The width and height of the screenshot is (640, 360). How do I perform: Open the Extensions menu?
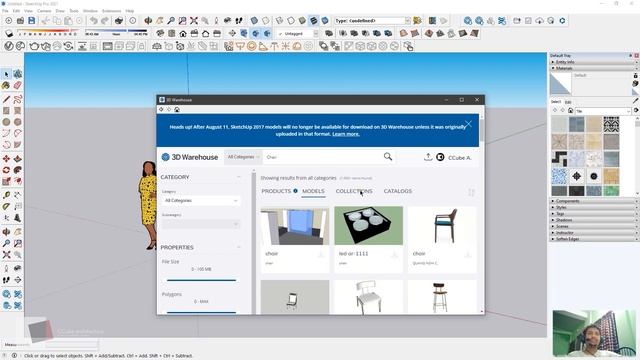[111, 11]
